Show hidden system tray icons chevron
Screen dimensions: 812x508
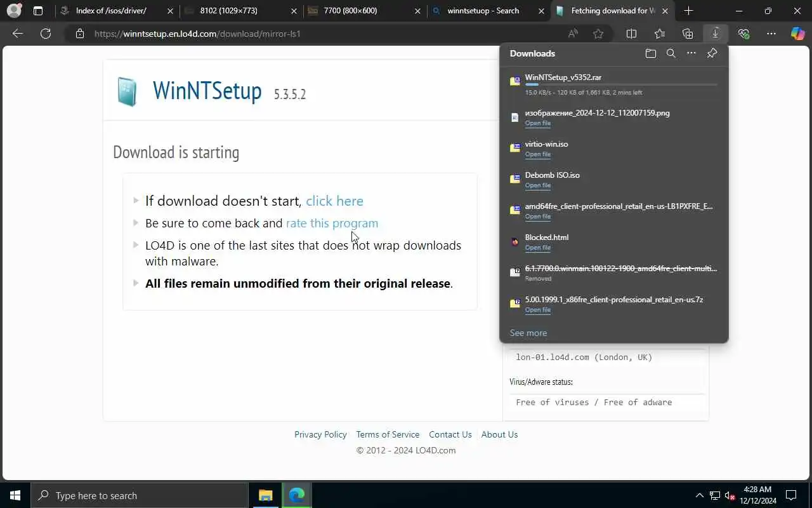[699, 495]
